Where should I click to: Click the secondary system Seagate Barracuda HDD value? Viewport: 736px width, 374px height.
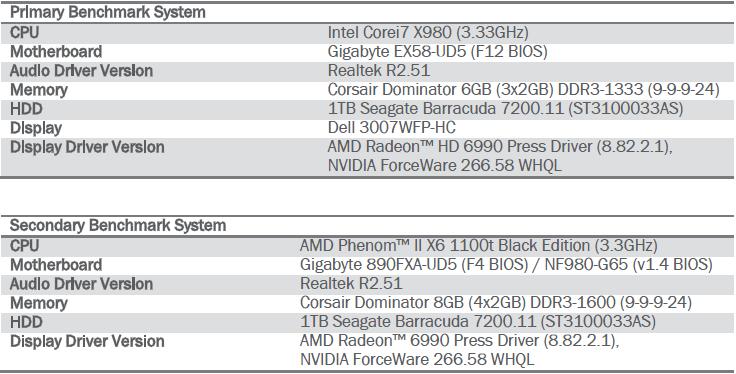[478, 322]
